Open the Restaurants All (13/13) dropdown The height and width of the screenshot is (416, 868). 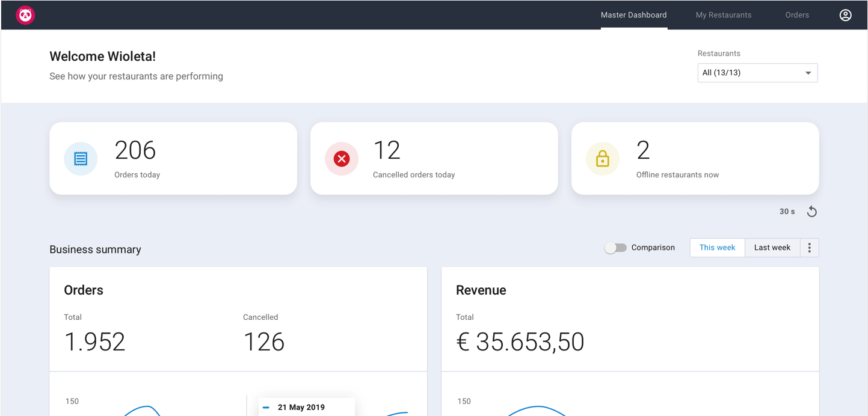[757, 73]
